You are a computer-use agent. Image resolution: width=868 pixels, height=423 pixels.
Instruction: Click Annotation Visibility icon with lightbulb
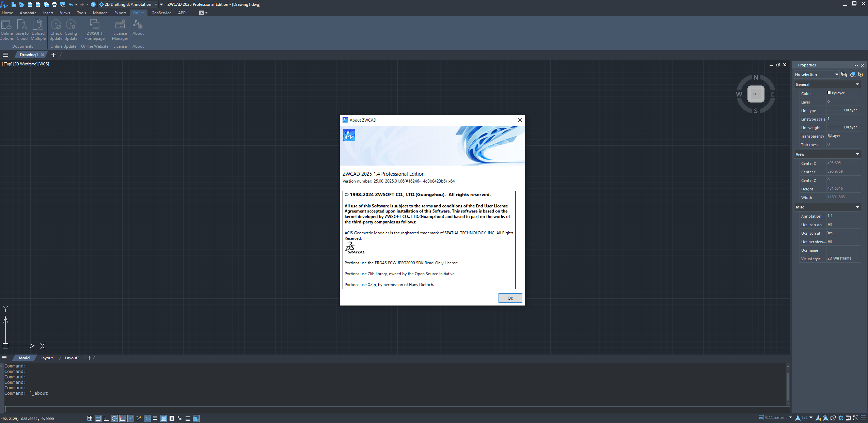pyautogui.click(x=818, y=418)
